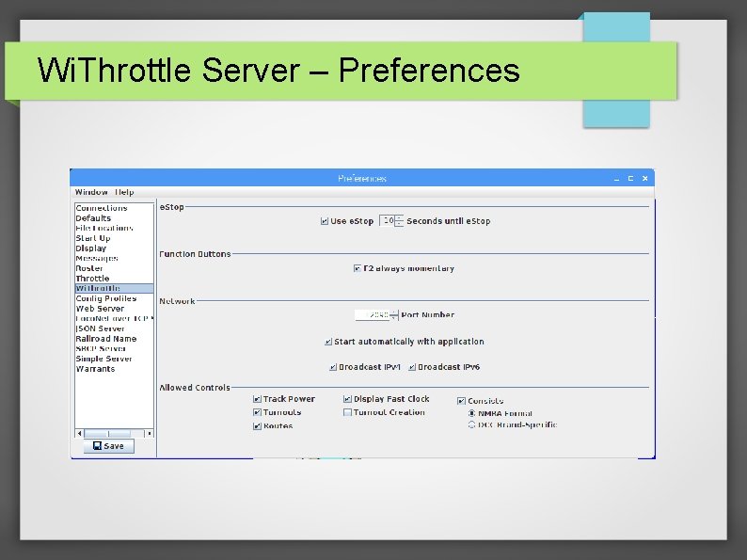Select Messages in the preferences list
The image size is (747, 560).
tap(115, 258)
